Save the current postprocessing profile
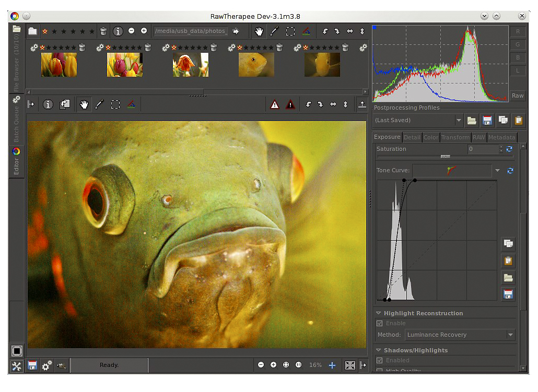 point(487,121)
